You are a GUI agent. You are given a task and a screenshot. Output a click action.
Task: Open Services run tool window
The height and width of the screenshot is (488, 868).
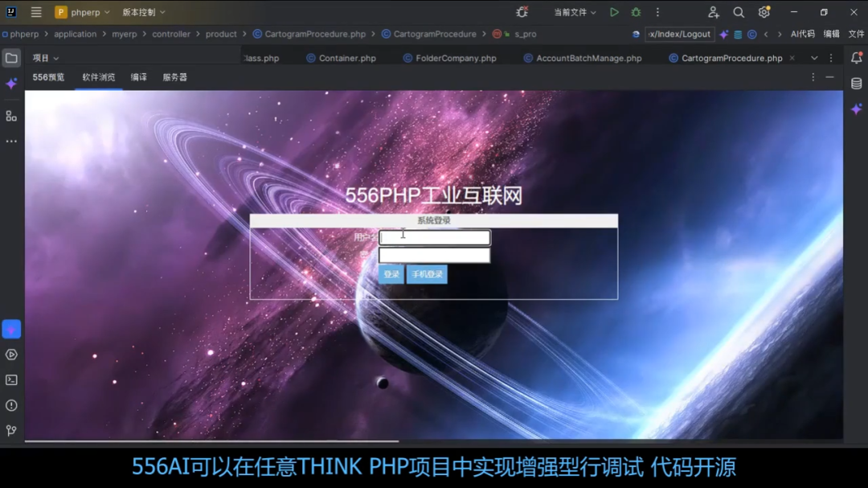click(11, 355)
